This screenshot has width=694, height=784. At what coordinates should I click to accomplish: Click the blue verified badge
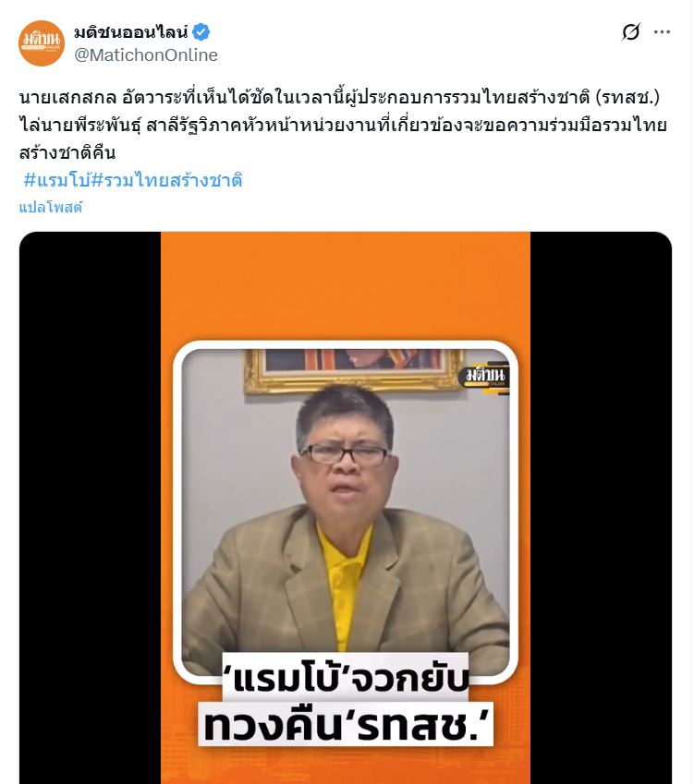pyautogui.click(x=201, y=32)
